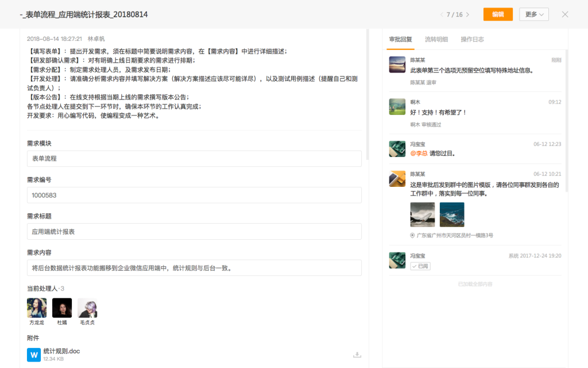Click the 已阅 read checkmark badge
The height and width of the screenshot is (368, 588).
pos(420,266)
